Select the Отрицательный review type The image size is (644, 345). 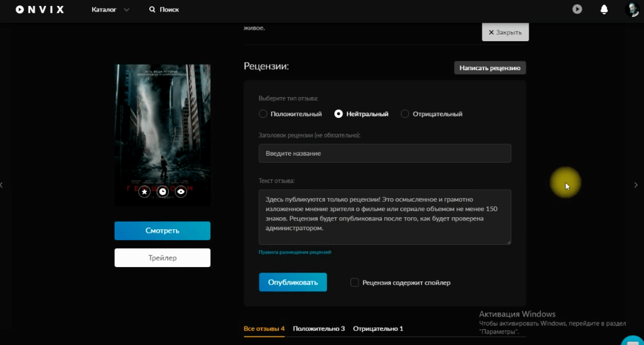405,114
